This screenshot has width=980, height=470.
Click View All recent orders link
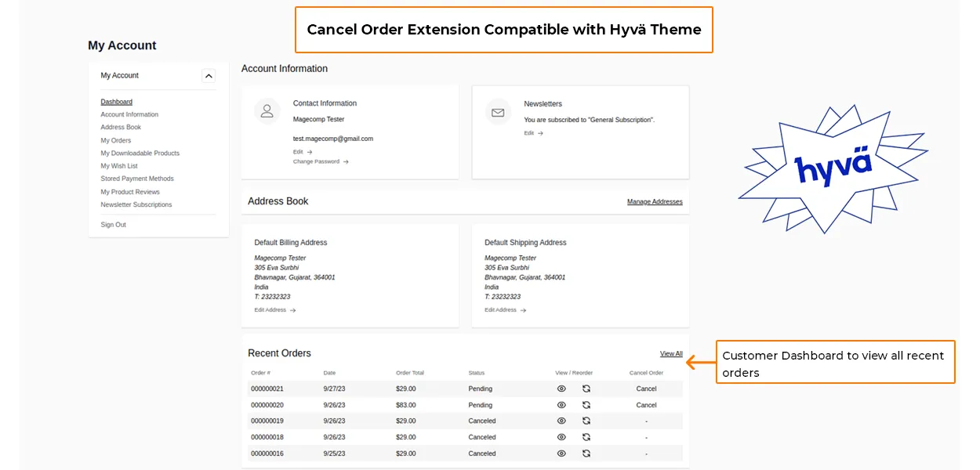(671, 354)
